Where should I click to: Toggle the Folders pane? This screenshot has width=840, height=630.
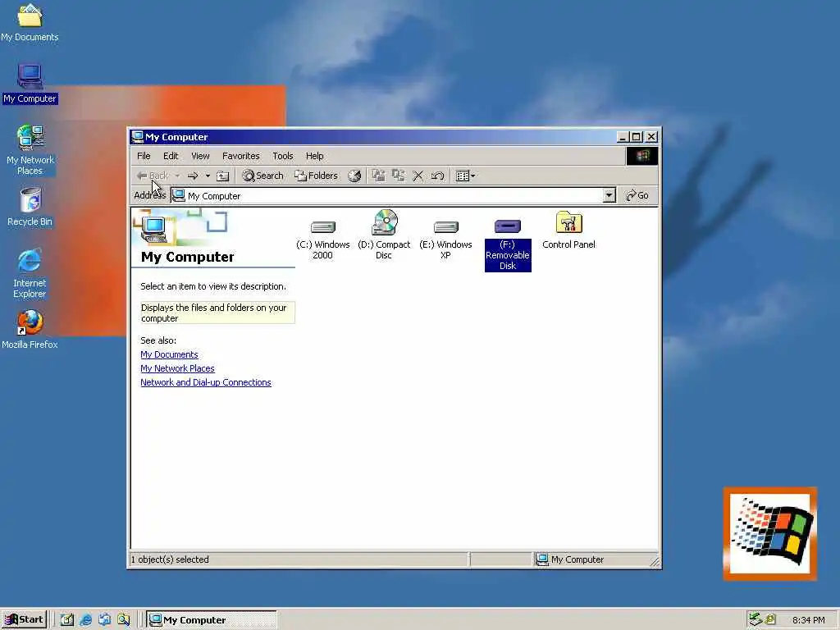click(x=316, y=176)
